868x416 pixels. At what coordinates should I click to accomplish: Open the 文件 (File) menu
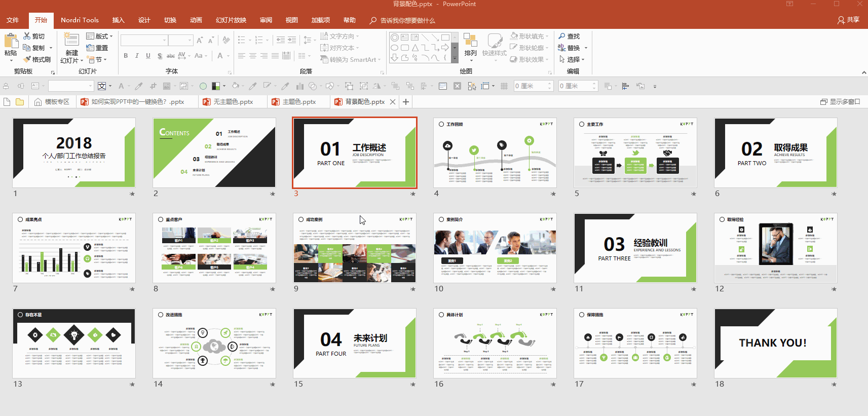tap(13, 20)
